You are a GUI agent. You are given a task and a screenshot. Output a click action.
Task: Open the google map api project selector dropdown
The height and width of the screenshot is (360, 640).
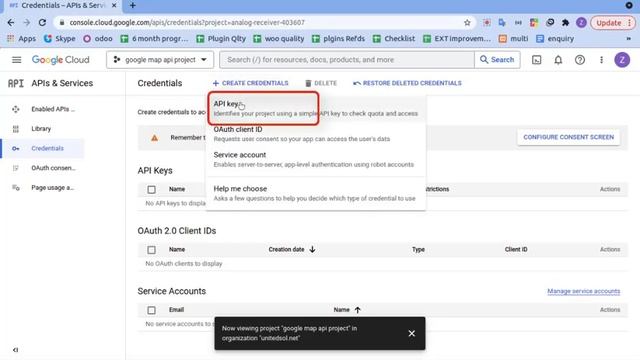point(160,60)
